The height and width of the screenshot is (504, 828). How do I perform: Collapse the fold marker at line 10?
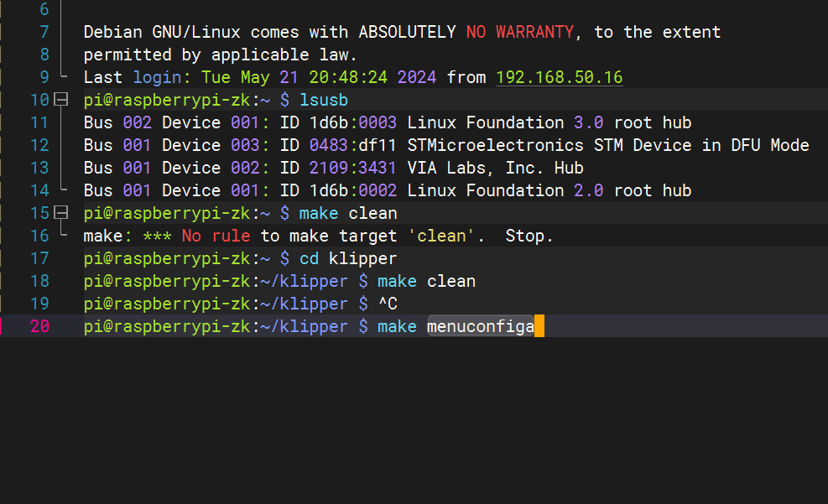[61, 99]
